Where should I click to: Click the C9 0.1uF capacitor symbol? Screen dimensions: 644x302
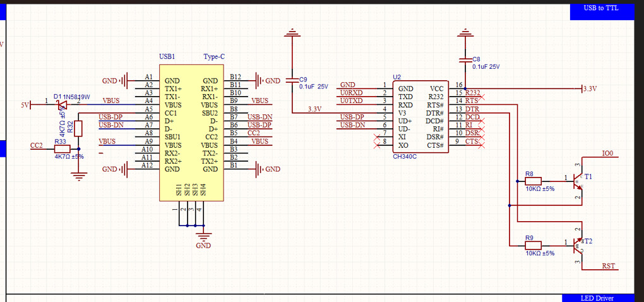[x=291, y=80]
